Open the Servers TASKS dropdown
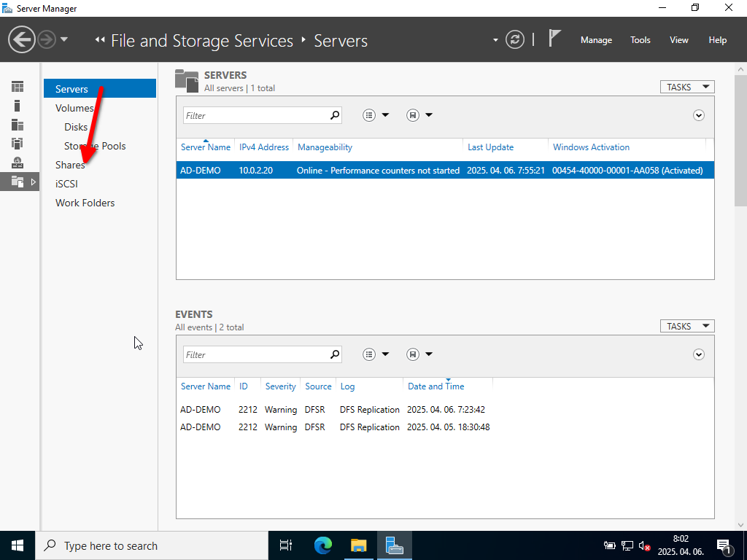 pos(687,87)
